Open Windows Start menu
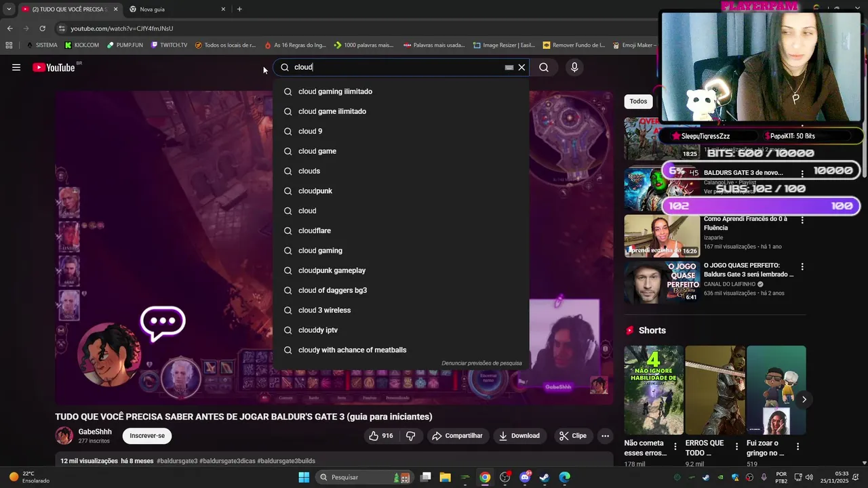This screenshot has height=488, width=868. point(304,477)
